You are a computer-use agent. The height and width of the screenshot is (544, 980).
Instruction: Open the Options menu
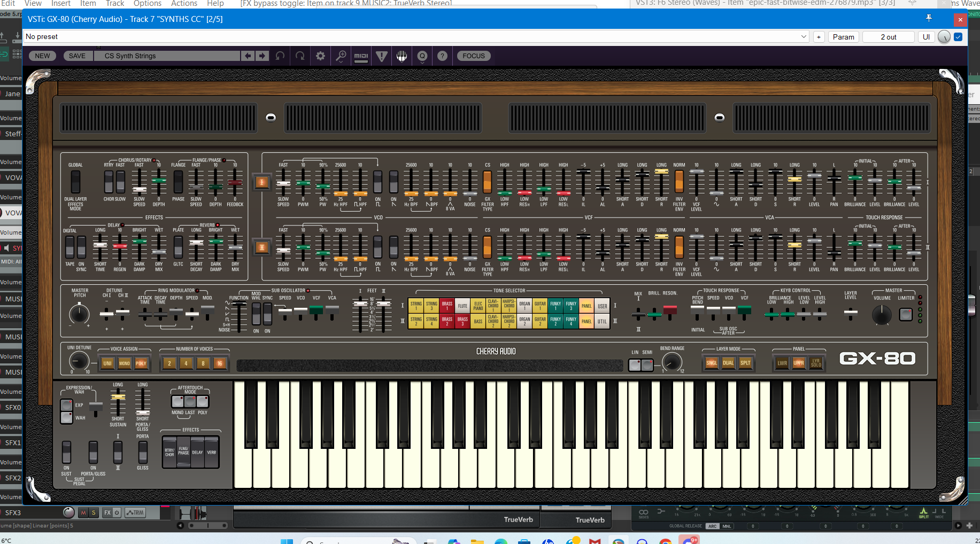(x=148, y=3)
